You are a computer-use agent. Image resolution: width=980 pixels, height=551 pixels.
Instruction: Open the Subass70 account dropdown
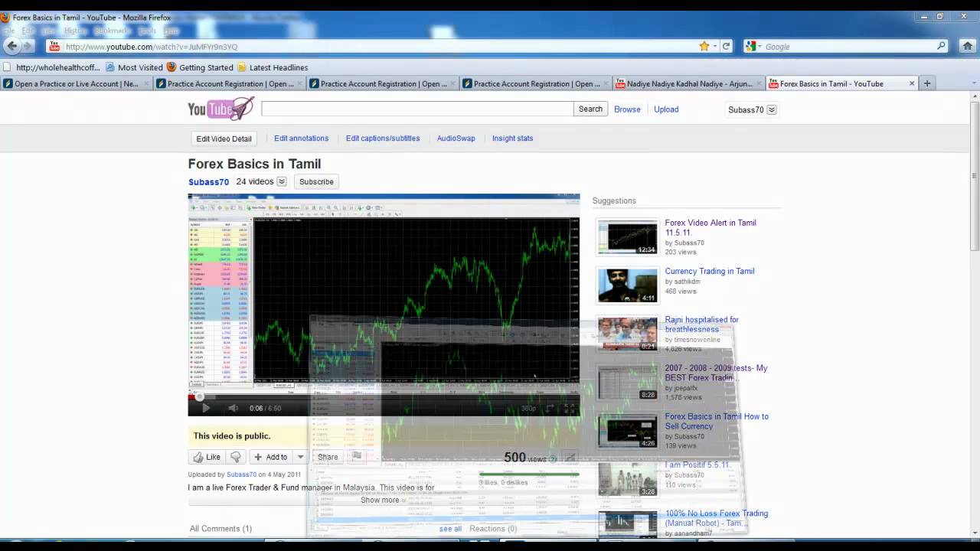(x=771, y=109)
